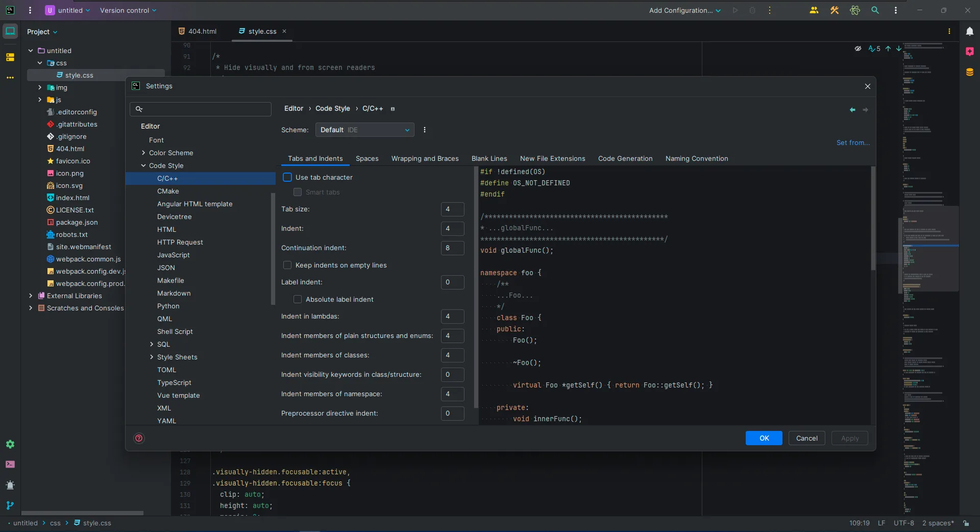Open the Scheme Default dropdown
This screenshot has width=980, height=532.
364,130
